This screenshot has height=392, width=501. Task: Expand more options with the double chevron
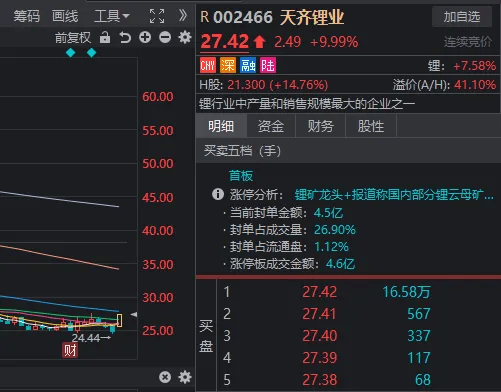[x=183, y=15]
